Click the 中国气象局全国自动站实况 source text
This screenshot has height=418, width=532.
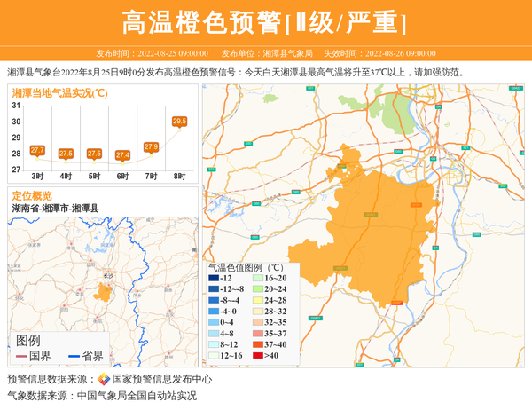point(137,396)
